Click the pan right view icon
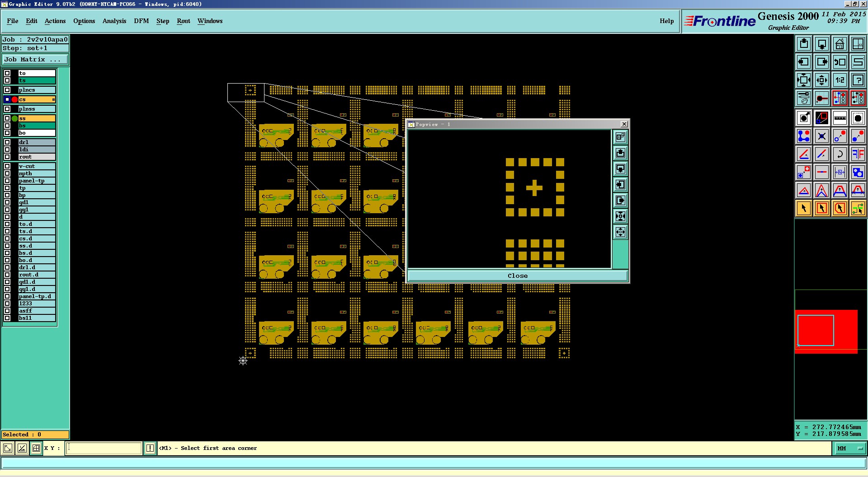 (822, 62)
